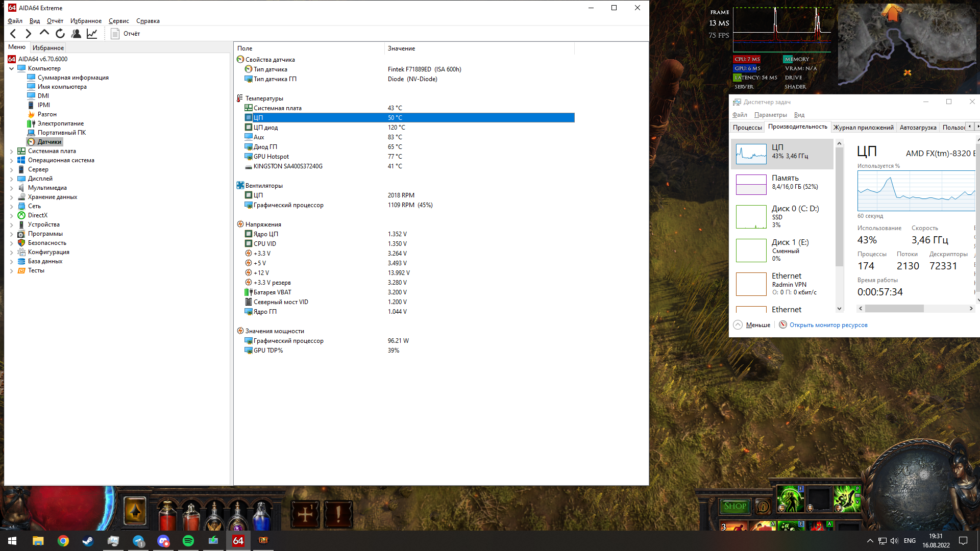980x551 pixels.
Task: Open the user management toolbar icon
Action: point(76,34)
